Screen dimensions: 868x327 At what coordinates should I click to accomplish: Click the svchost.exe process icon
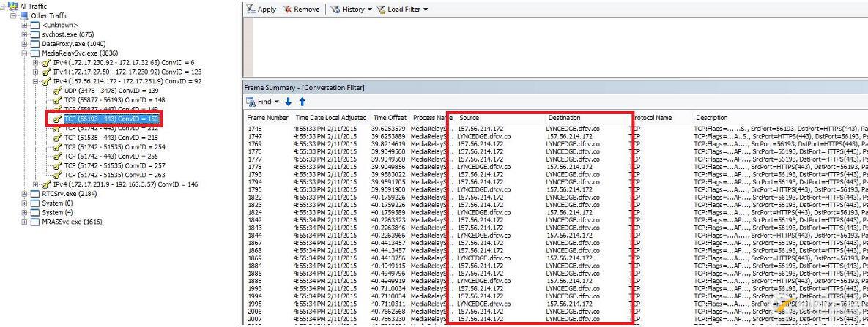(x=35, y=34)
